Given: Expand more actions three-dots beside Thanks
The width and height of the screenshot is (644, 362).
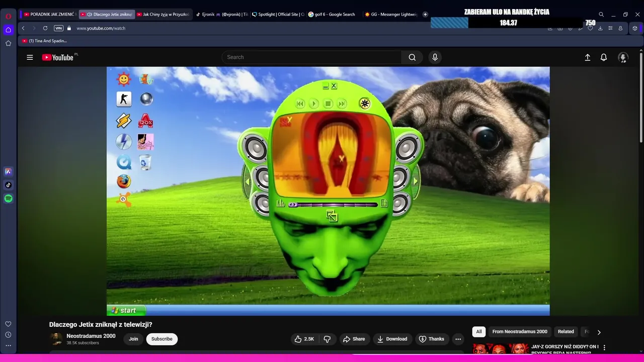Looking at the screenshot, I should (x=458, y=339).
